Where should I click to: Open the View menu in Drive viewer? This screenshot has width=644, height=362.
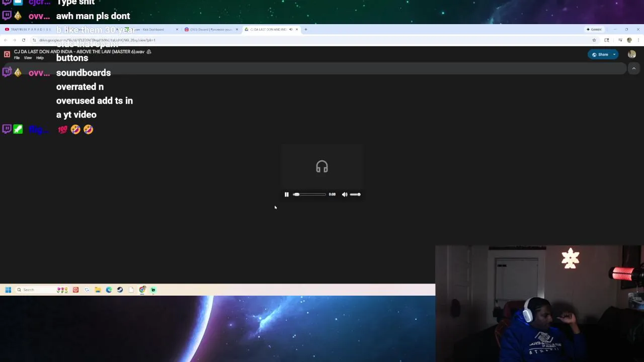pos(28,58)
